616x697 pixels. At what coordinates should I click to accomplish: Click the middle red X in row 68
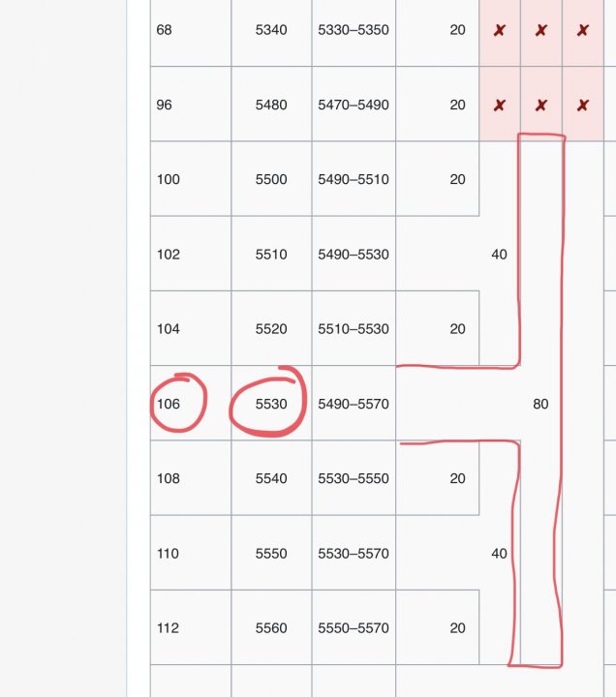540,30
